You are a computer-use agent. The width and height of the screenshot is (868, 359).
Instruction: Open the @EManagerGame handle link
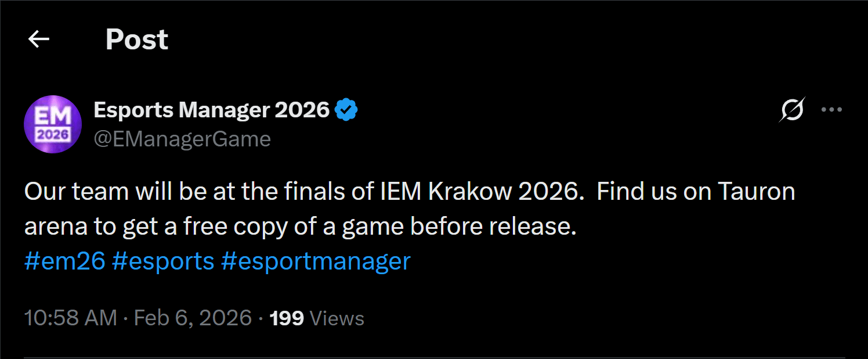click(x=182, y=139)
